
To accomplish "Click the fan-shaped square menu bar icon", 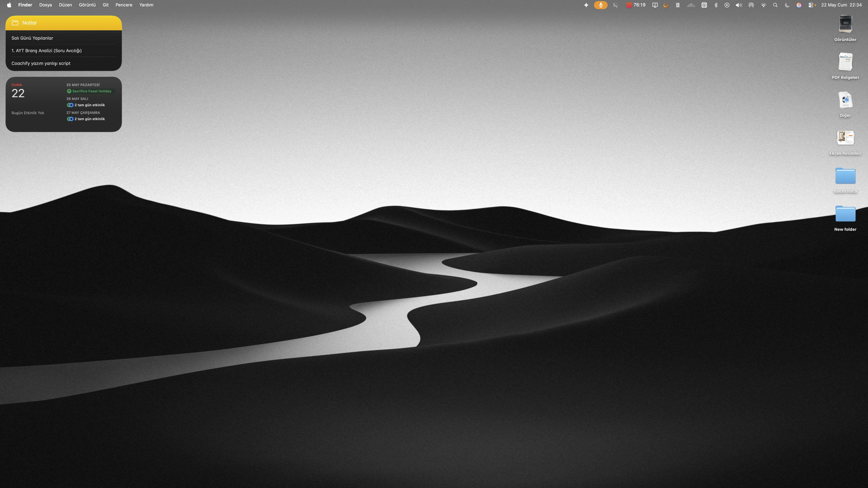I will [x=704, y=5].
